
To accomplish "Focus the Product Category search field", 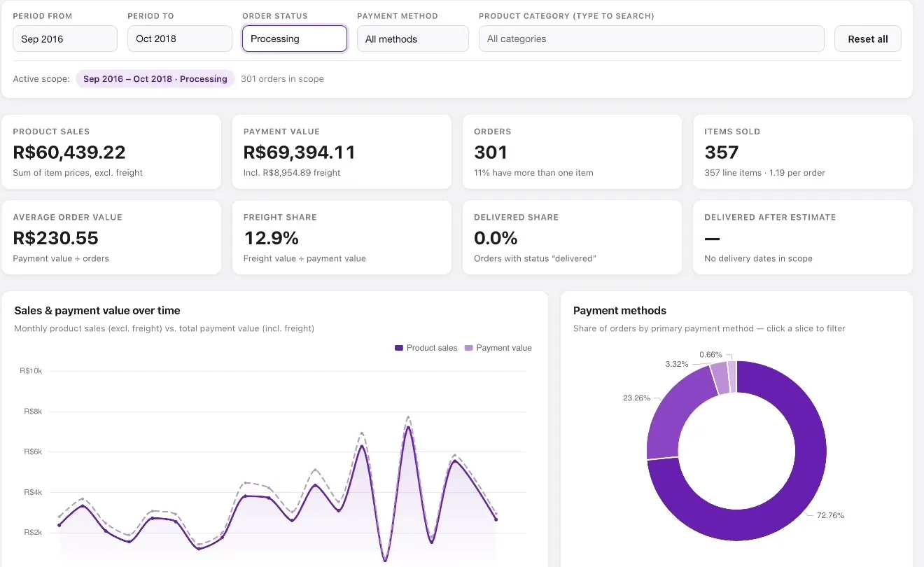I will pyautogui.click(x=652, y=38).
